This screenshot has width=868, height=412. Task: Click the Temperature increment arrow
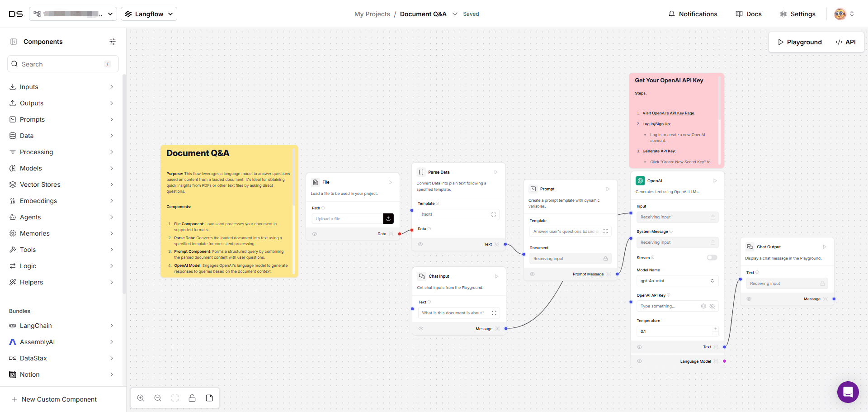pyautogui.click(x=716, y=329)
